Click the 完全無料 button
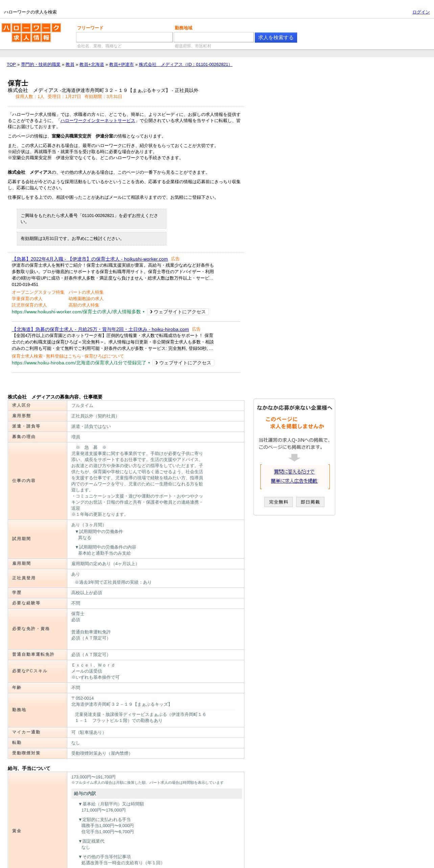434x868 pixels. coord(279,502)
